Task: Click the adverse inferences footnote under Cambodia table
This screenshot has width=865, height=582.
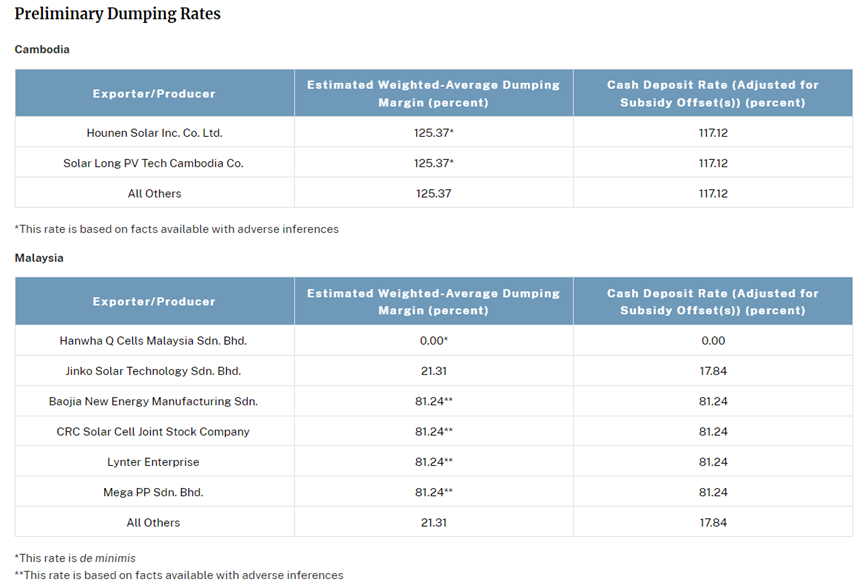Action: coord(177,229)
